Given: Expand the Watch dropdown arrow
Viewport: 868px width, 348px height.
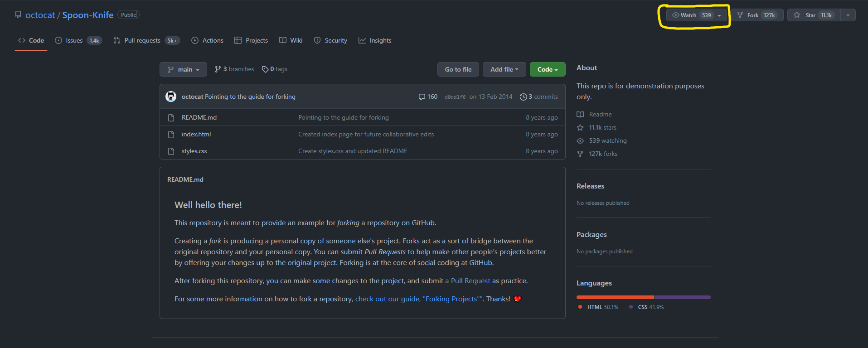Looking at the screenshot, I should (x=719, y=15).
